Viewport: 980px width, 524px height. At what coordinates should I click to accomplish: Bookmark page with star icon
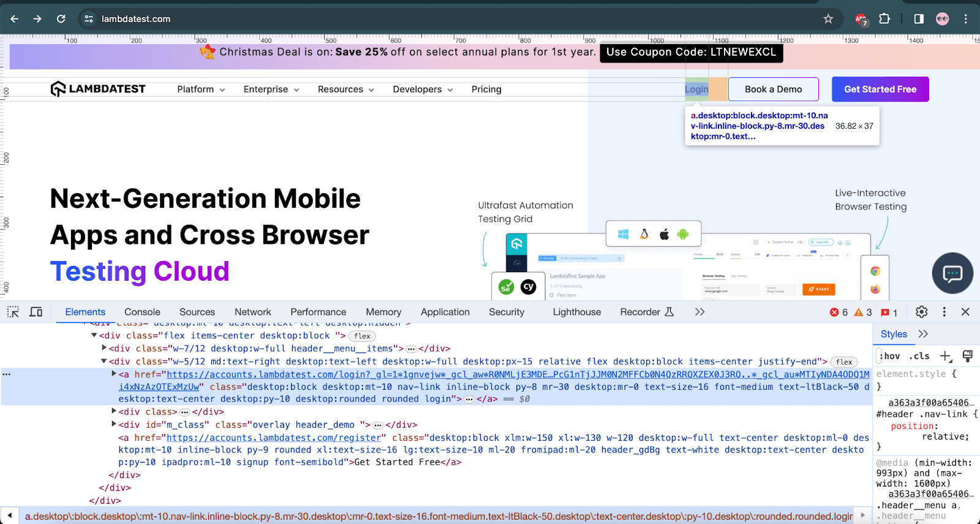point(828,19)
